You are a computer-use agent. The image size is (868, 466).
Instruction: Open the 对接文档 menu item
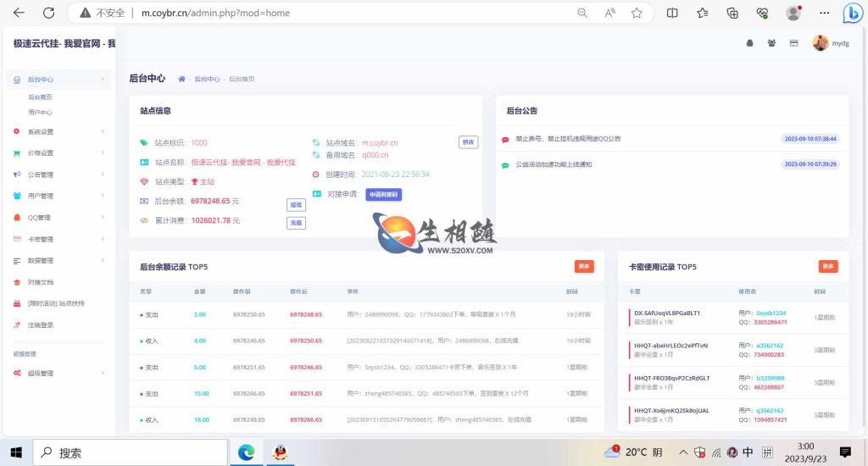41,282
